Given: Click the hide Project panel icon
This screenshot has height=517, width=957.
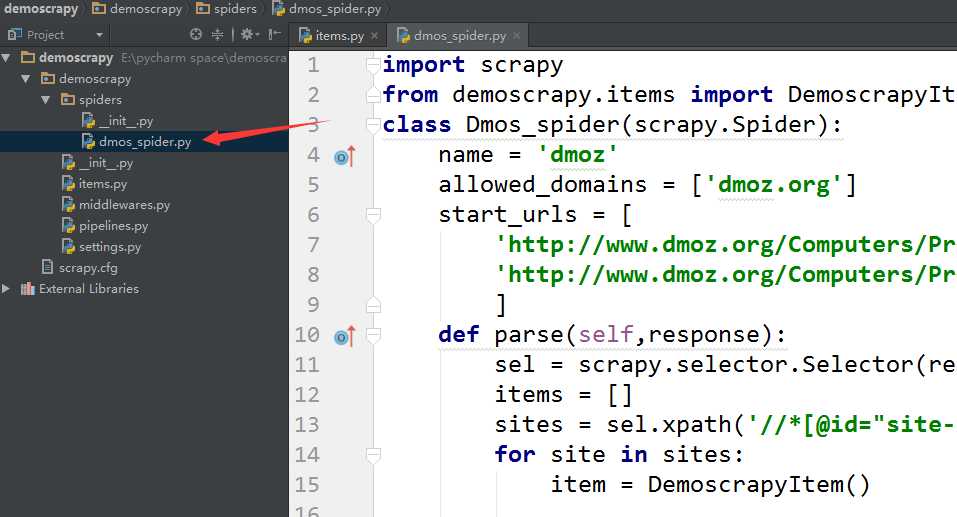Looking at the screenshot, I should coord(275,34).
